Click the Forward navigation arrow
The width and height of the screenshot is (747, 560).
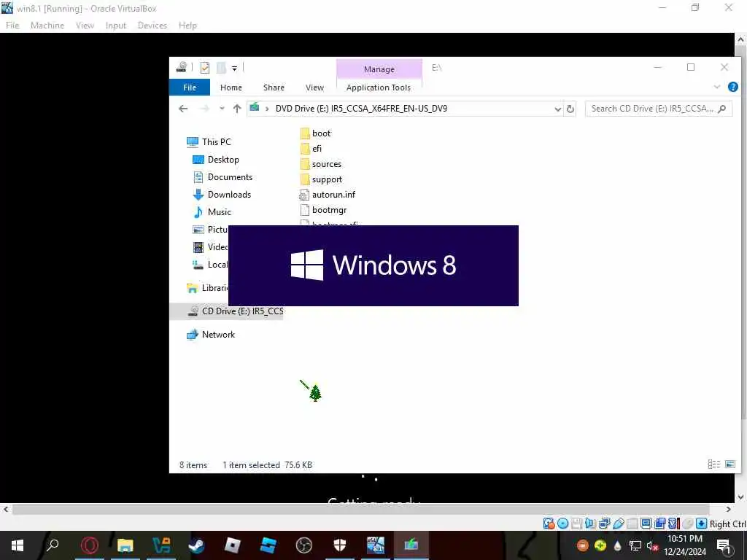click(x=205, y=109)
